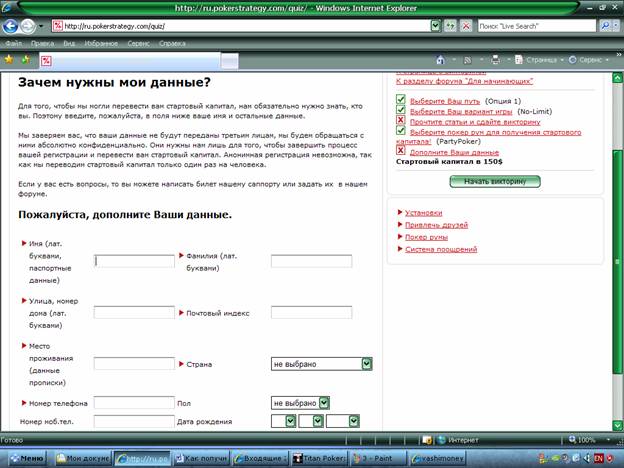
Task: Switch to Мои документы taskbar window
Action: pyautogui.click(x=83, y=458)
